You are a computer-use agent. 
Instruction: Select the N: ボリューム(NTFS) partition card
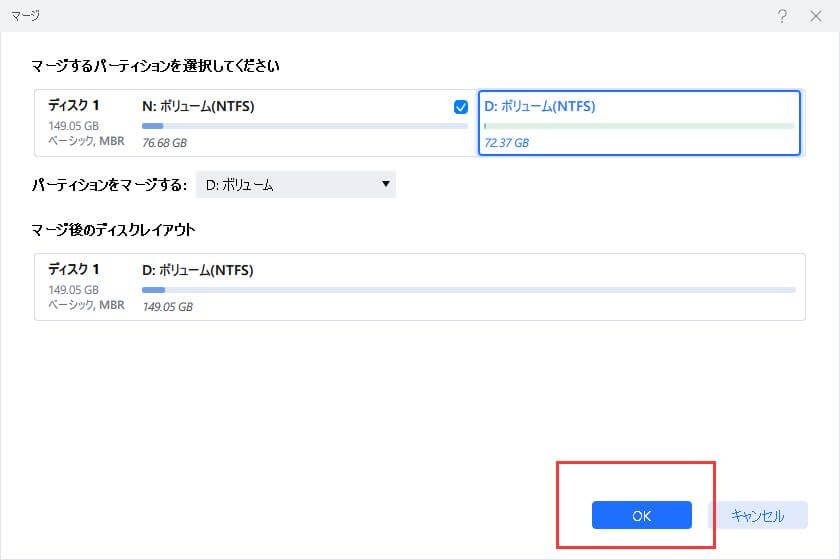pyautogui.click(x=304, y=123)
